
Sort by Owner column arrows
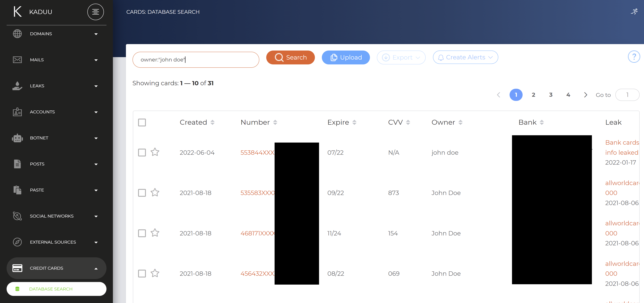[x=460, y=122]
